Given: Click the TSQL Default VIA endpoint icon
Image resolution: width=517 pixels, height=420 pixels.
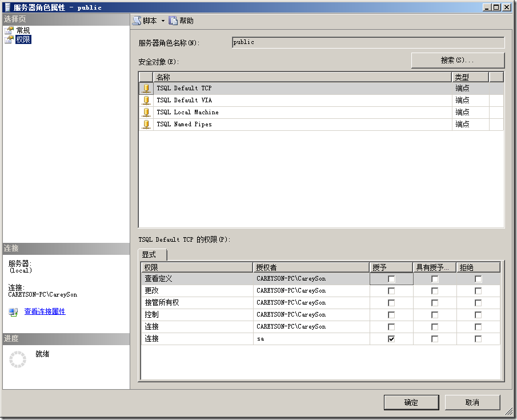Looking at the screenshot, I should [x=146, y=101].
